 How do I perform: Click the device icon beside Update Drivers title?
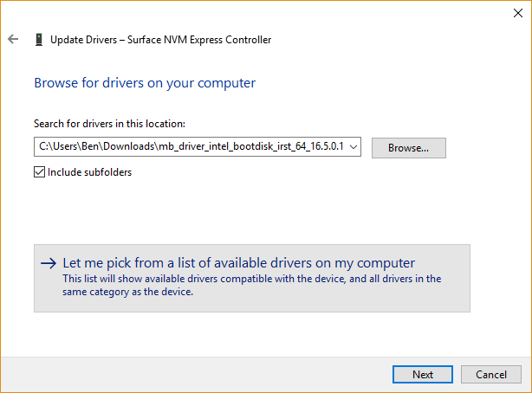click(x=38, y=40)
